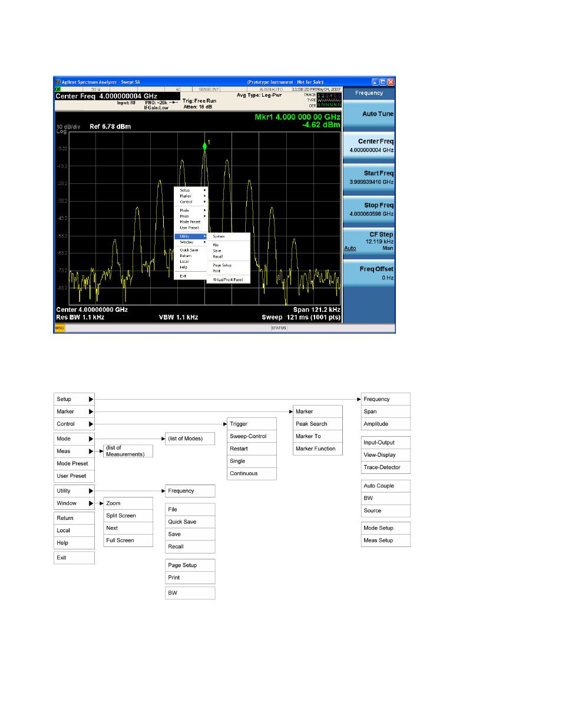Click the Trig: Free Run annotation
562x728 pixels.
[x=199, y=101]
